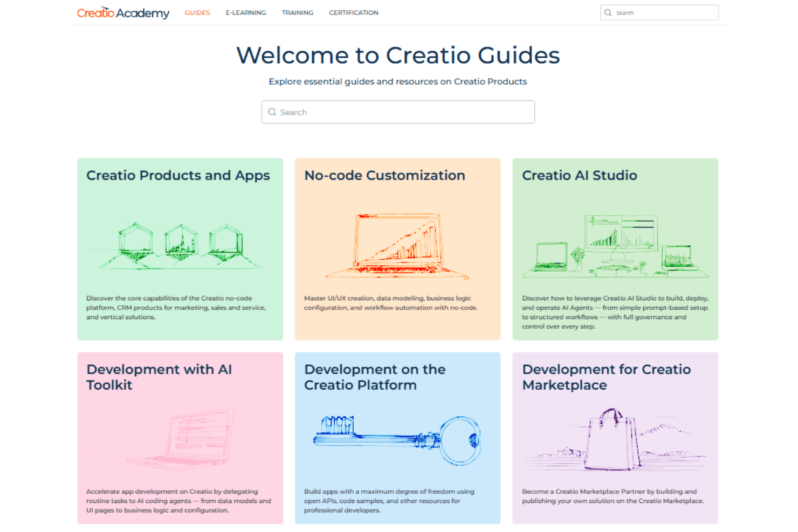Focus the main Search box under the welcome title
This screenshot has width=798, height=532.
pyautogui.click(x=398, y=112)
